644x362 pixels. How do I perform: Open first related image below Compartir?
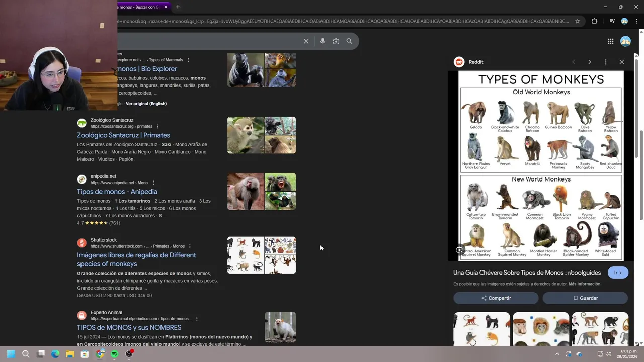[481, 329]
